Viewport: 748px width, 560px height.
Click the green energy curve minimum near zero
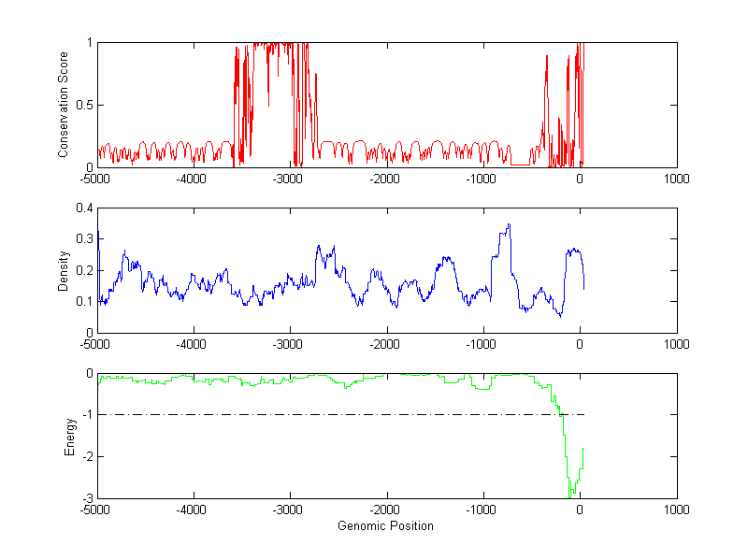pos(570,494)
